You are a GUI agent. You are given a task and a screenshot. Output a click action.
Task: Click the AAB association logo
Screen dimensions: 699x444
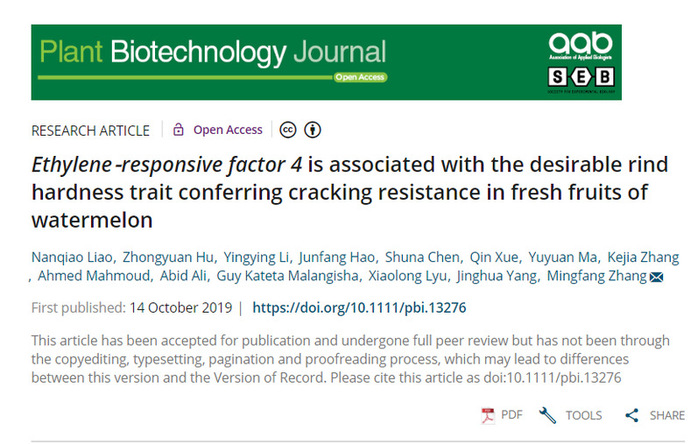click(x=580, y=46)
